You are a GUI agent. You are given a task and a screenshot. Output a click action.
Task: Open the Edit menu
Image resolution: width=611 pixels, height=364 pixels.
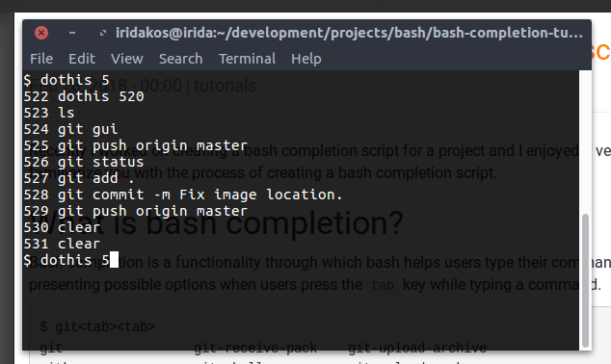click(82, 59)
